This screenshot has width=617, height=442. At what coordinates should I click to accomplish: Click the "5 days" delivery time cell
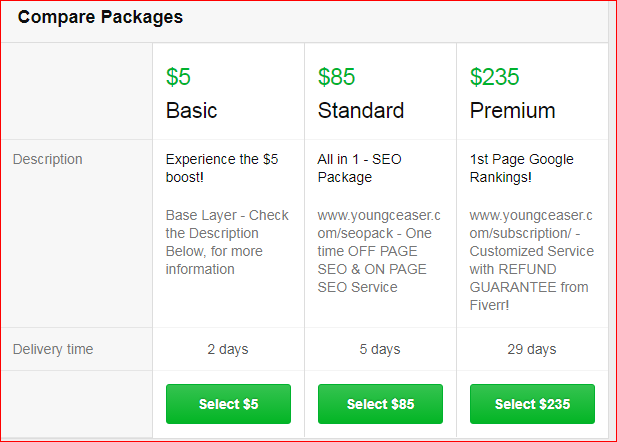point(380,349)
